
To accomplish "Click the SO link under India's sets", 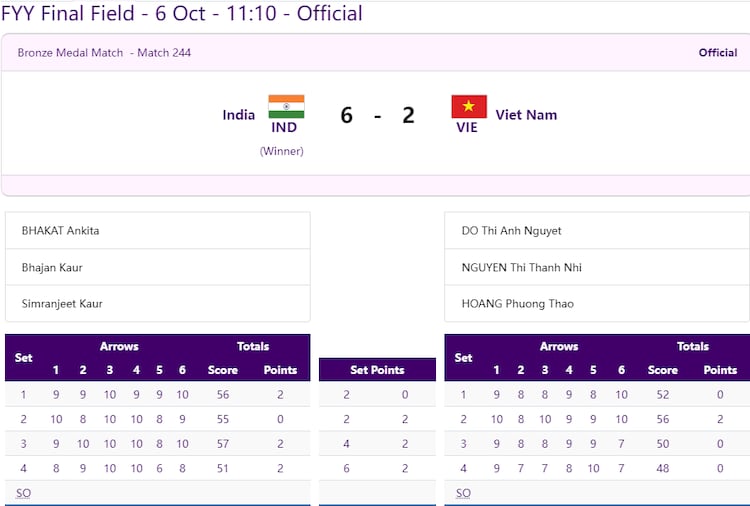I will tap(23, 493).
